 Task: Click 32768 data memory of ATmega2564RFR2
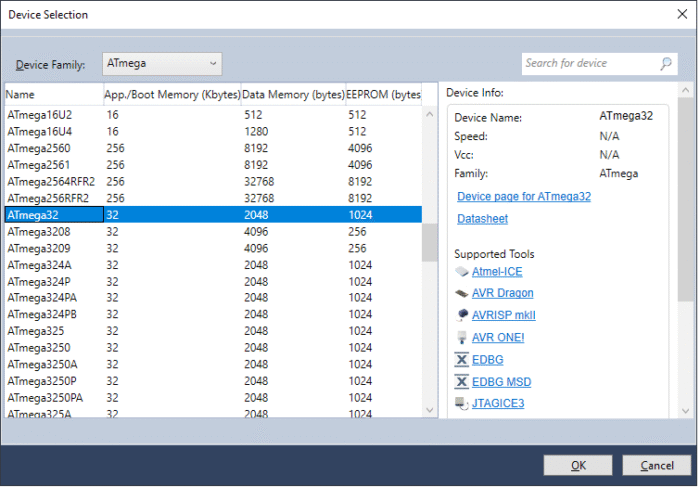(x=259, y=182)
